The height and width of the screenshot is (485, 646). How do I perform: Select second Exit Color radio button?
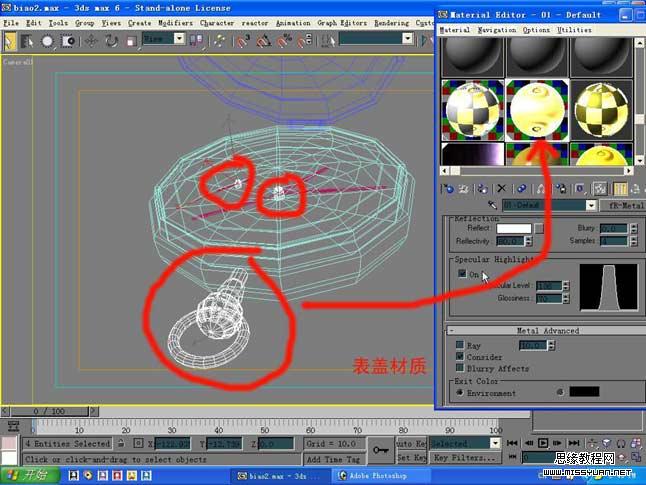(x=560, y=392)
